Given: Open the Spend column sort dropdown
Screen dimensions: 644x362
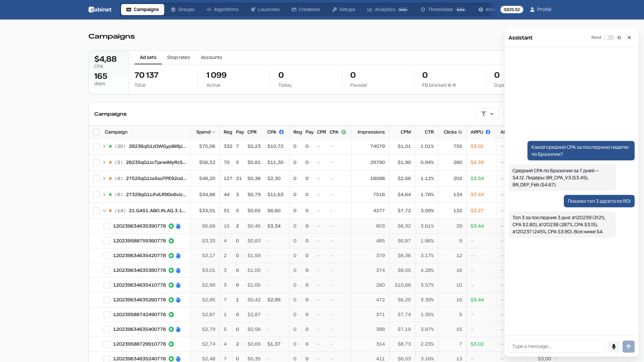Looking at the screenshot, I should (x=214, y=132).
